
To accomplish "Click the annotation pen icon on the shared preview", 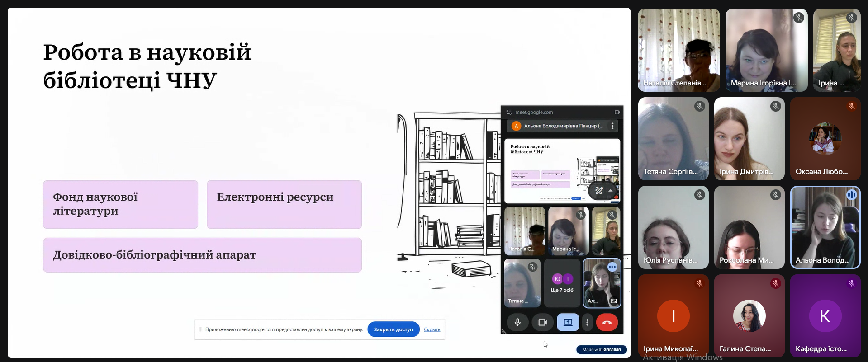I will (599, 191).
